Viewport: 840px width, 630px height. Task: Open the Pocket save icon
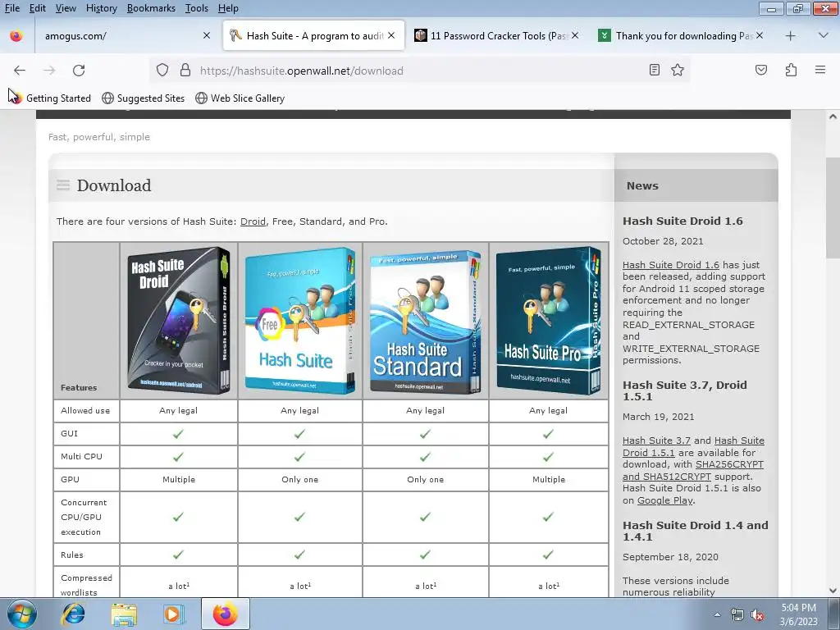[x=761, y=71]
